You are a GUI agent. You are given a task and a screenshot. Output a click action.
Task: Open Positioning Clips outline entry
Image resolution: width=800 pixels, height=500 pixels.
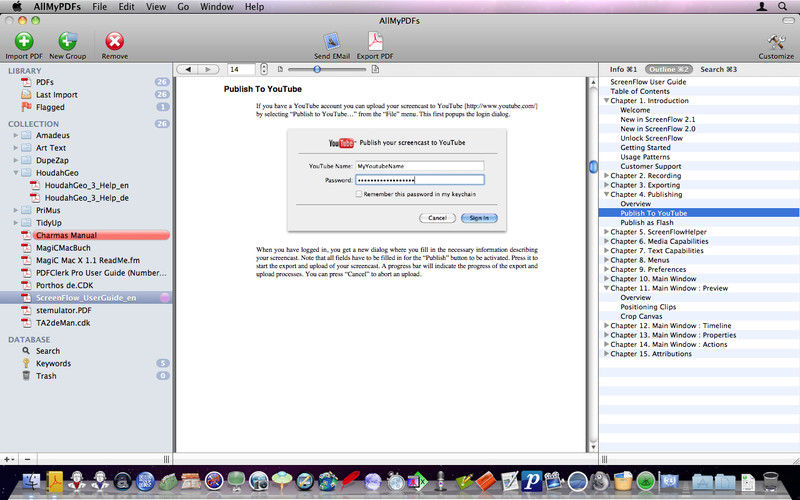(648, 307)
